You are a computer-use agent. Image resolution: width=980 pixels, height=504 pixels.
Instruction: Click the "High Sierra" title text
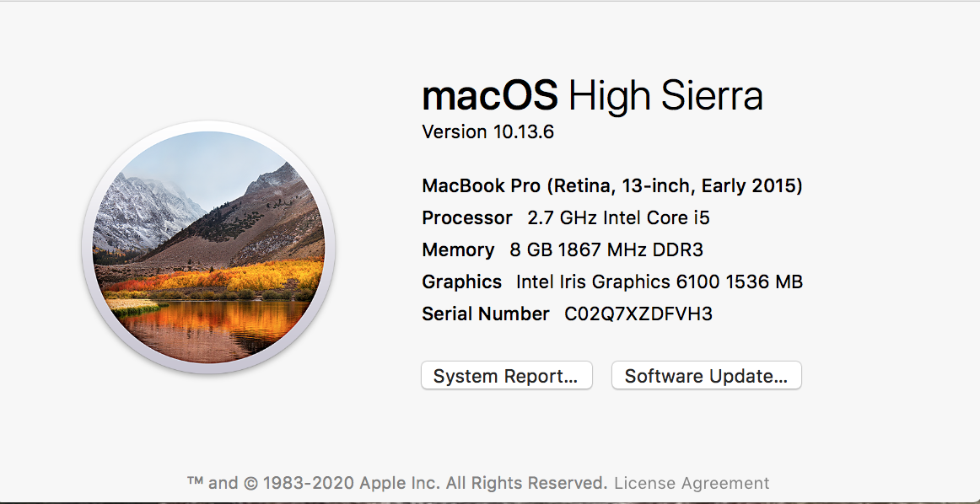(665, 95)
